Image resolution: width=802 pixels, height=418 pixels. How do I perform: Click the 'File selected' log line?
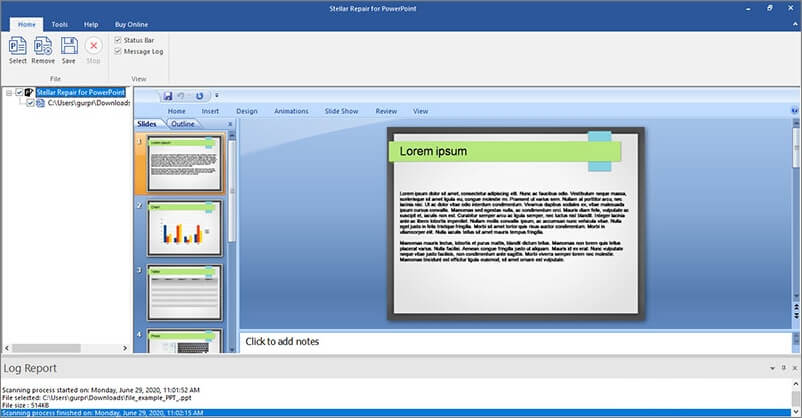point(97,398)
